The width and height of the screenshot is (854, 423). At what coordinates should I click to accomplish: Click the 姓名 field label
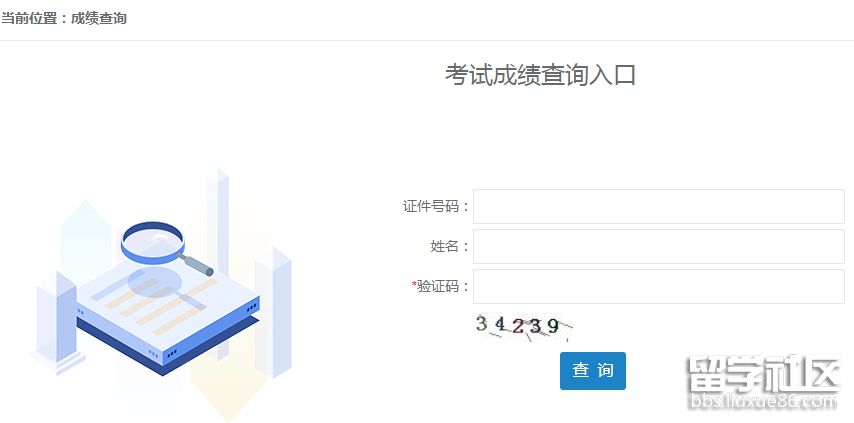444,246
